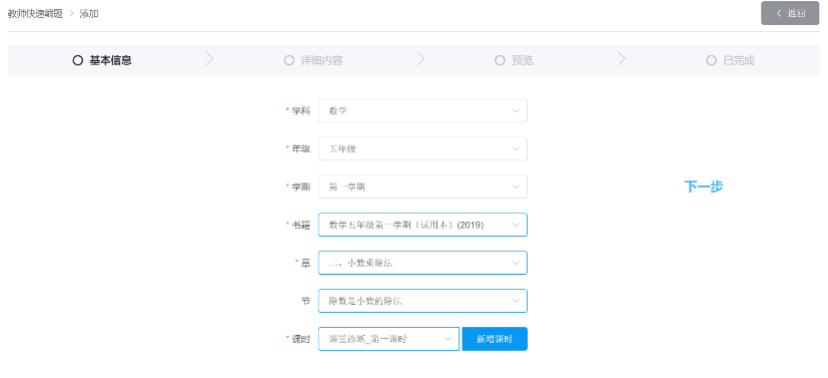Click the chevron arrow in 书籍 field
This screenshot has width=828, height=378.
click(516, 225)
